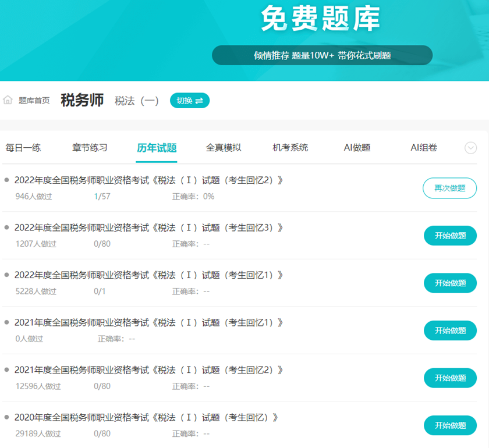489x448 pixels.
Task: Open the 章节练习 tab
Action: click(89, 148)
